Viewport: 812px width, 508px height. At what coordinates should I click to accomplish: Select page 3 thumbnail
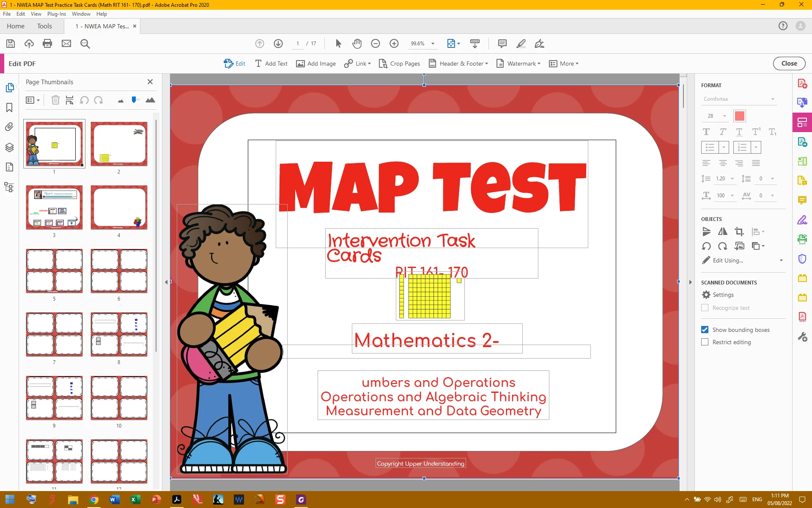[54, 207]
